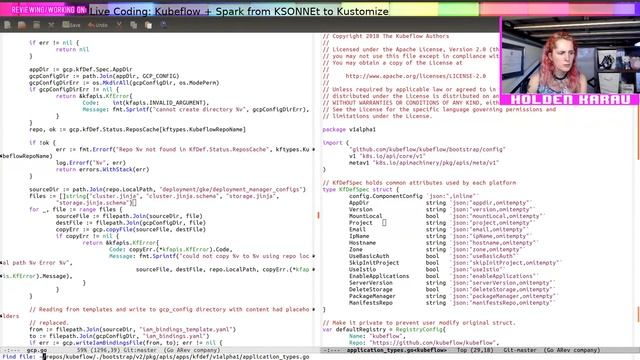Click the 'KfDefSpec holds common attributes' comment
640x360 pixels.
click(419, 183)
